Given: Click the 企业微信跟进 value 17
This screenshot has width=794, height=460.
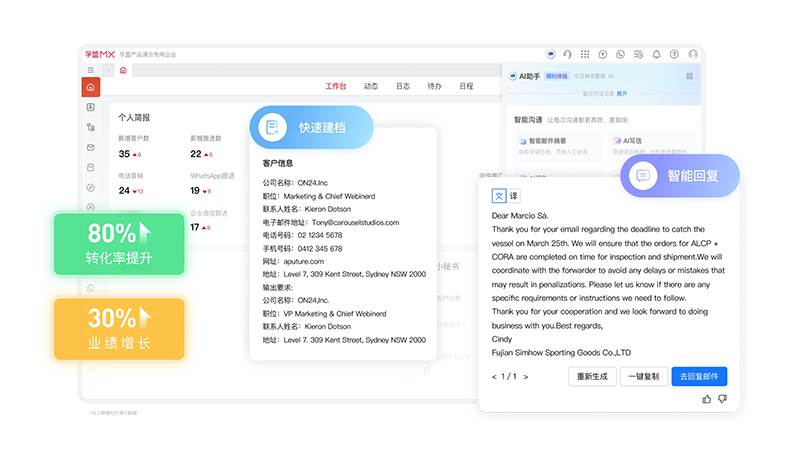Looking at the screenshot, I should click(x=195, y=227).
